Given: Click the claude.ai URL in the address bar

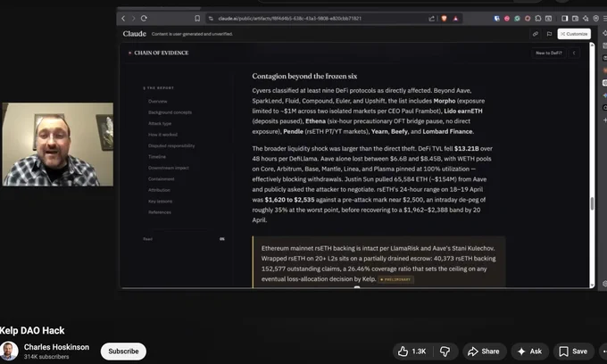Looking at the screenshot, I should (x=289, y=18).
